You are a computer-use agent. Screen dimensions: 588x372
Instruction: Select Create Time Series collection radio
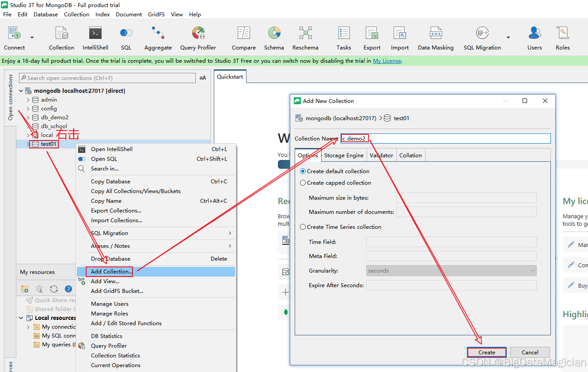pos(303,227)
